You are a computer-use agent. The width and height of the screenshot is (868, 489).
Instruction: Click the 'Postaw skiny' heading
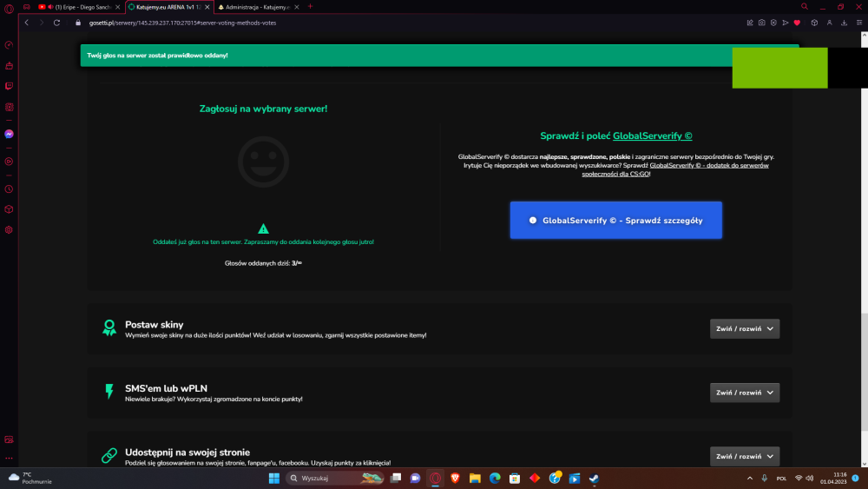(154, 325)
